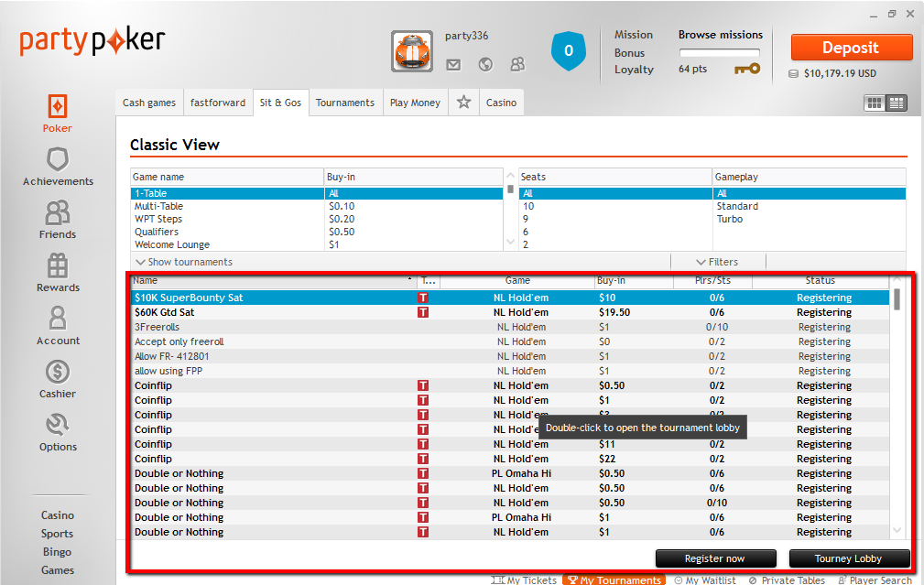Select the 3Freerolls tournament row
This screenshot has width=924, height=585.
pyautogui.click(x=510, y=327)
